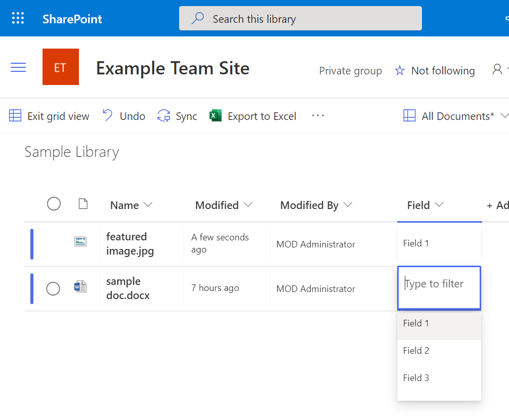Open the Example Team Site title
Screen dimensions: 509x420
[173, 68]
